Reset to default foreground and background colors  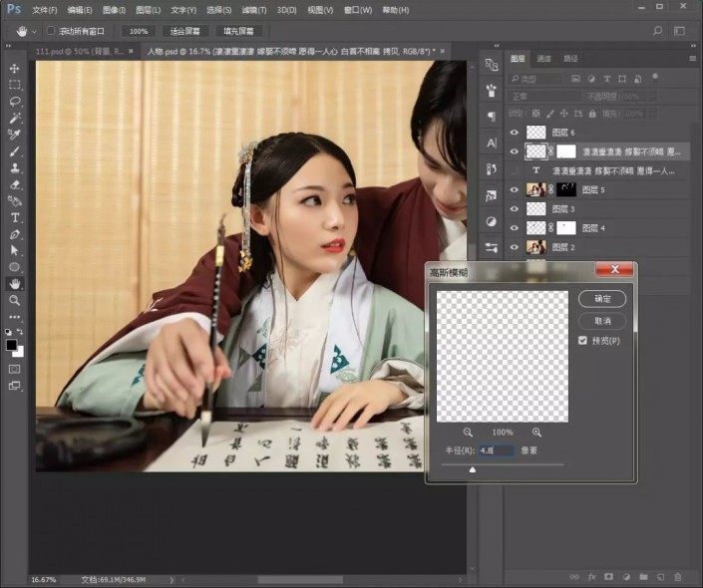9,332
